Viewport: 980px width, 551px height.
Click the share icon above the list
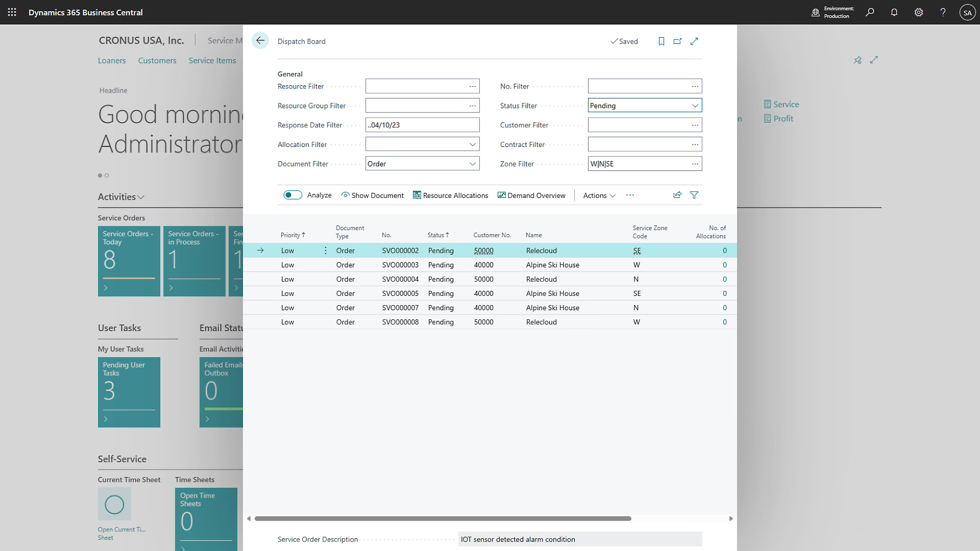click(x=677, y=195)
